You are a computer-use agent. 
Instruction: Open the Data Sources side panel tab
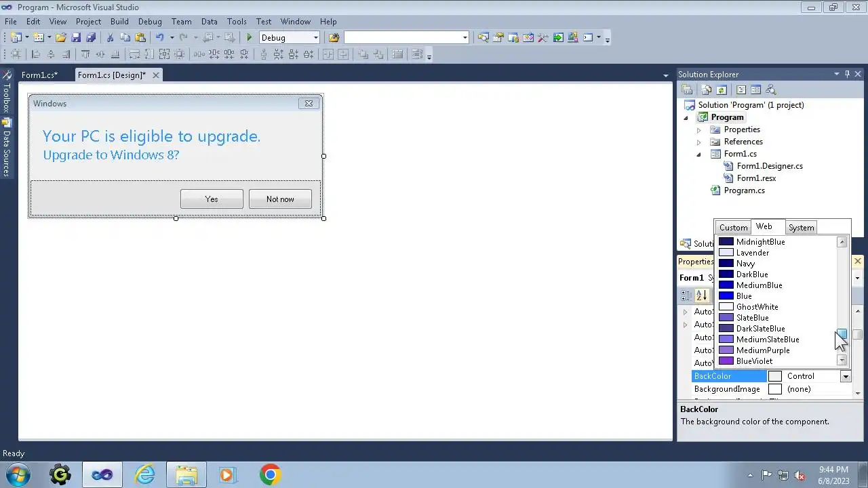(7, 147)
